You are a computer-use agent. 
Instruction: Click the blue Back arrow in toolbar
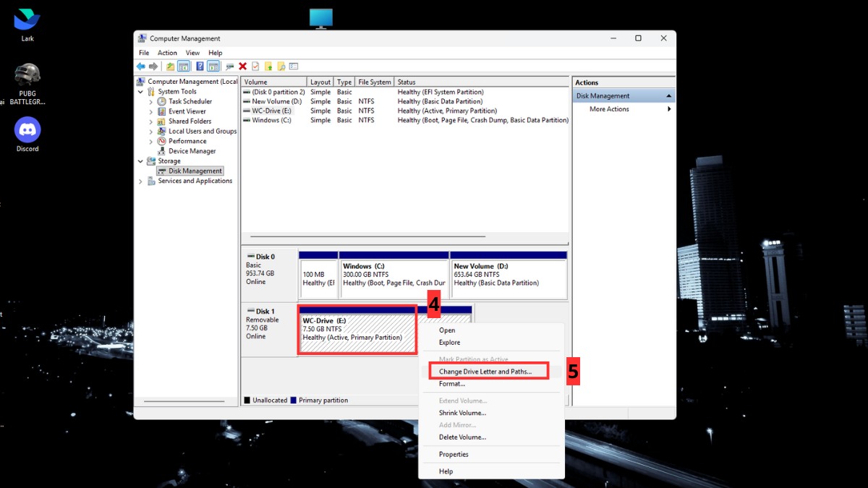point(141,67)
